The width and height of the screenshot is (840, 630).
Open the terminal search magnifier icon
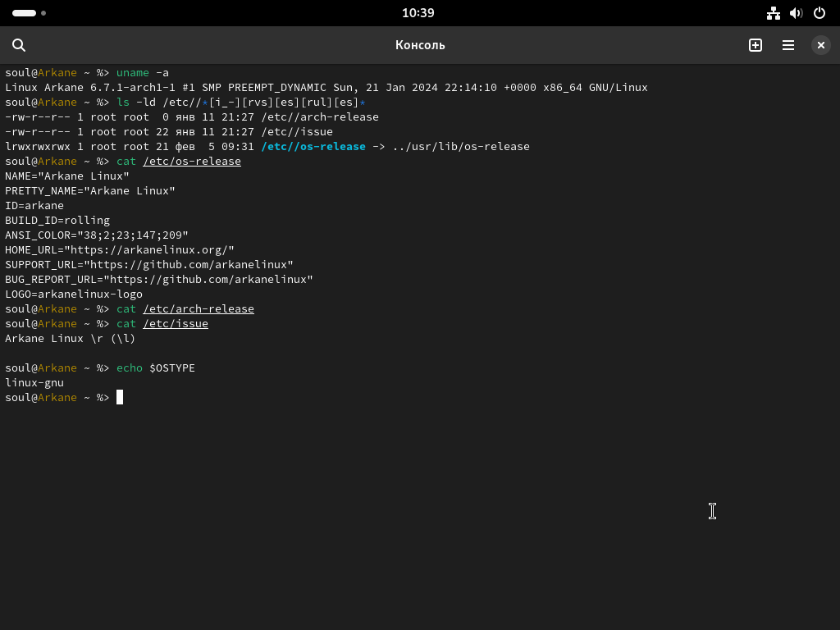[x=19, y=46]
